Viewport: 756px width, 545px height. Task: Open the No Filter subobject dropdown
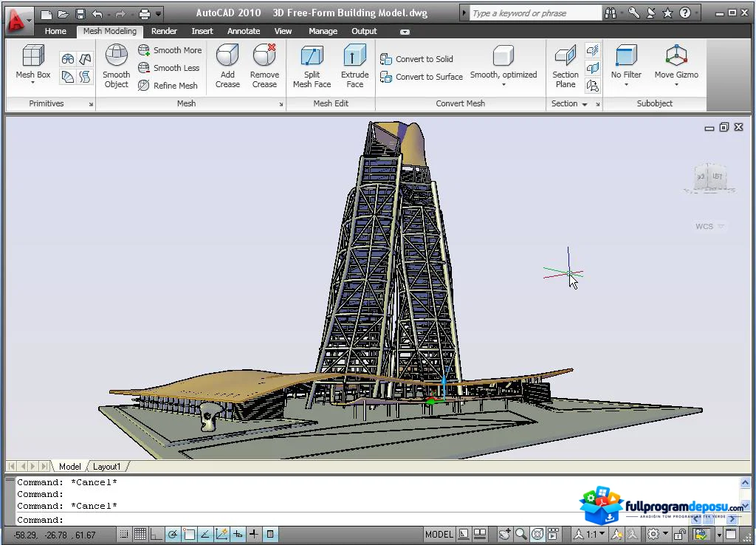click(x=626, y=84)
